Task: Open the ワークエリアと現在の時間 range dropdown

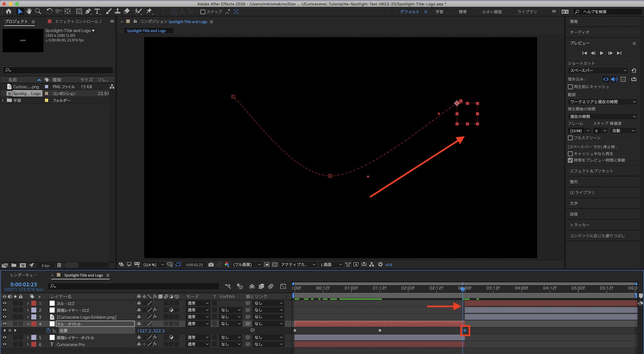Action: pyautogui.click(x=602, y=102)
